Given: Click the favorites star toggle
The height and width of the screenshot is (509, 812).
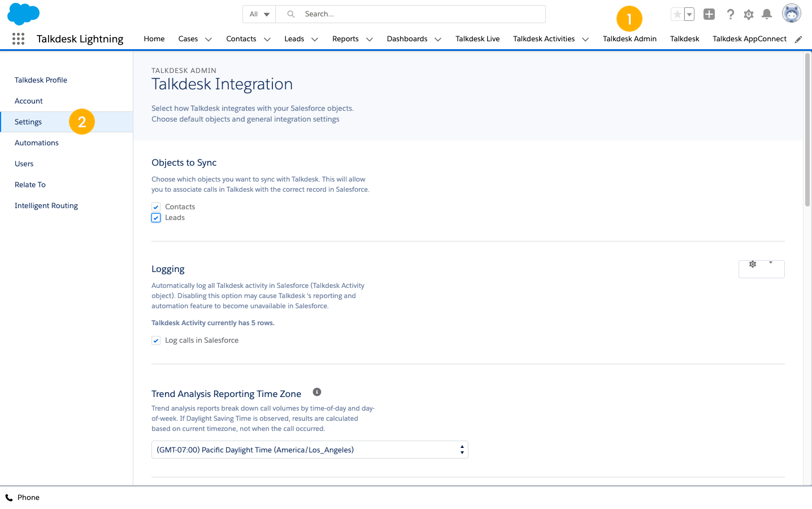Looking at the screenshot, I should click(676, 14).
